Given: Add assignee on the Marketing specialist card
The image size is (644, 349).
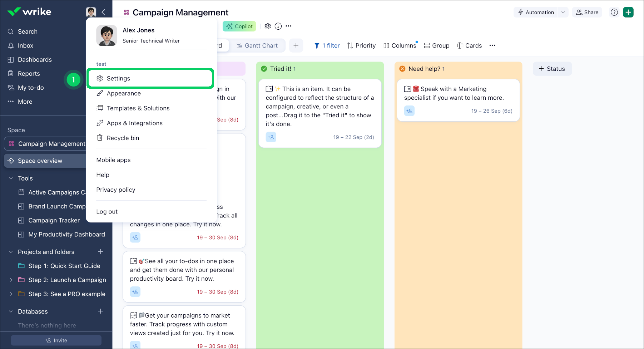Looking at the screenshot, I should 409,111.
